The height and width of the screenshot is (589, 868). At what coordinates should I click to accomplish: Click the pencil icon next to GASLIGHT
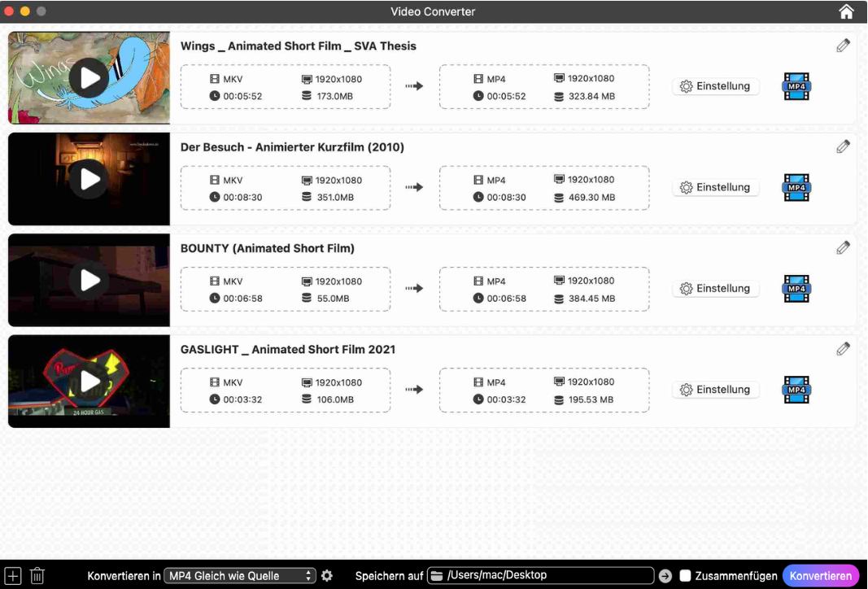[x=844, y=348]
